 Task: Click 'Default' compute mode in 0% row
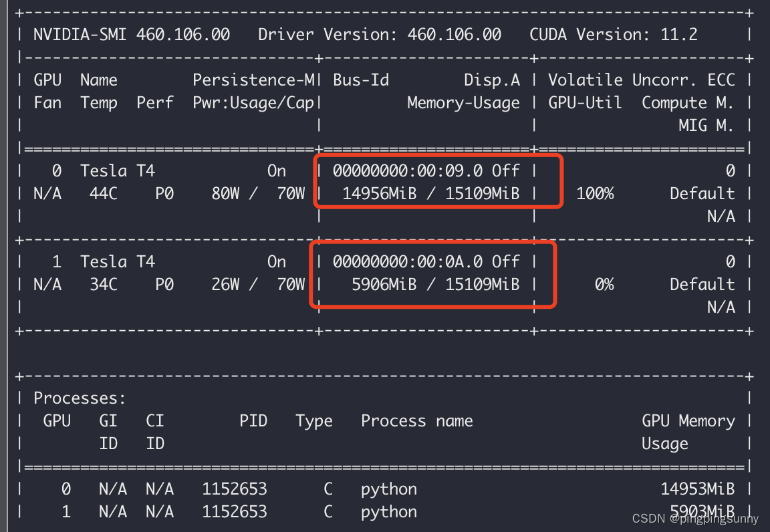(x=702, y=285)
